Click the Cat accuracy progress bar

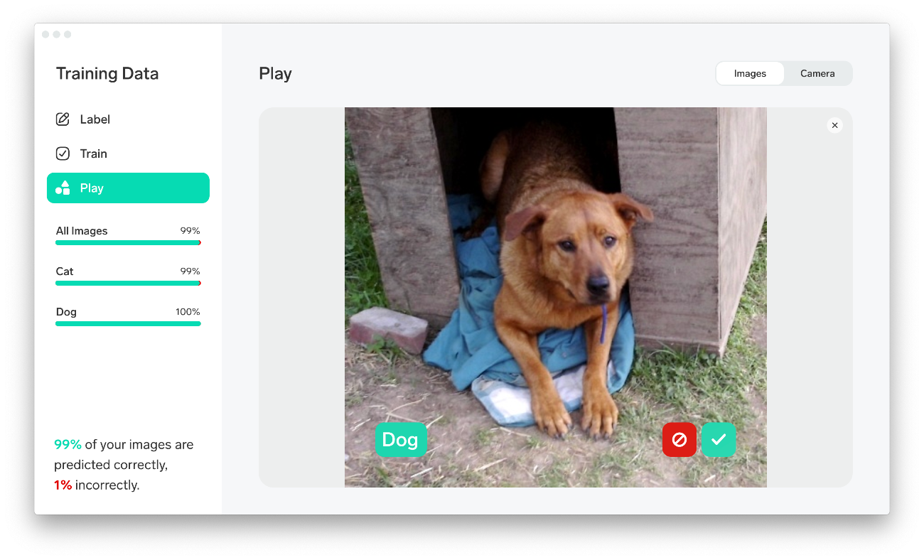[x=128, y=284]
